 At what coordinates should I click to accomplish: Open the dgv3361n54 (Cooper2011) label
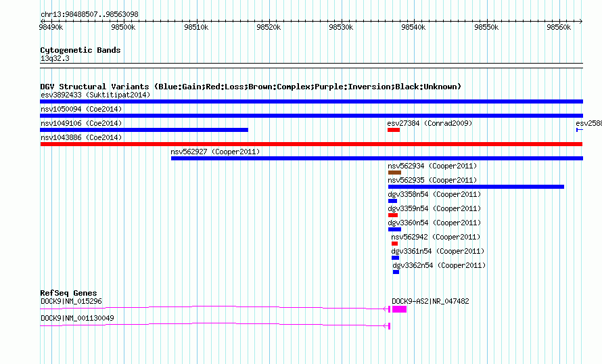click(x=438, y=251)
